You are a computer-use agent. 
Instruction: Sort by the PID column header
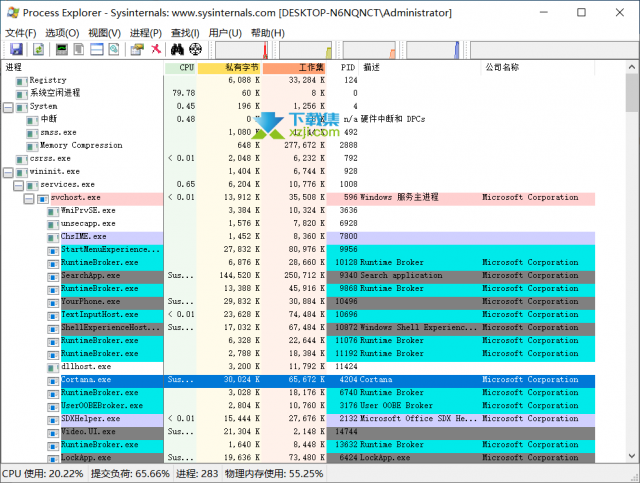pyautogui.click(x=343, y=67)
